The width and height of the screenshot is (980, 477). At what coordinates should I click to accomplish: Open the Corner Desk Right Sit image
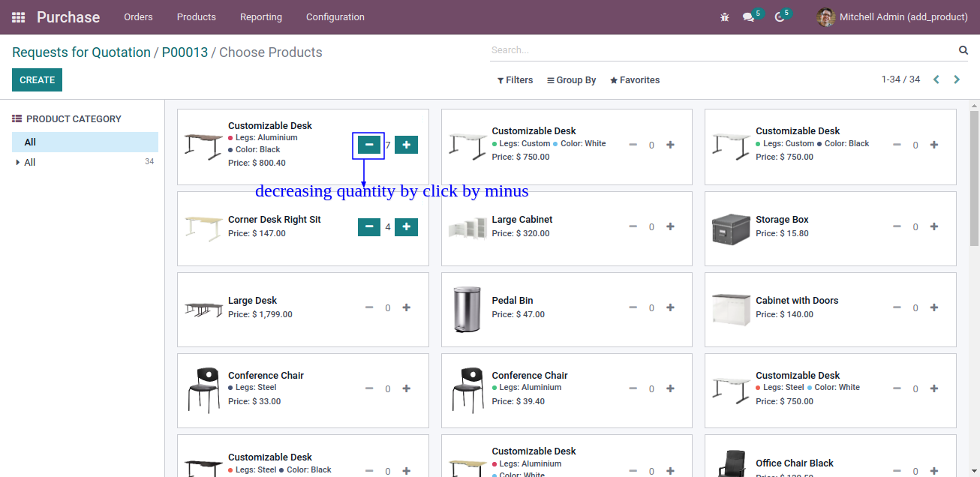(204, 228)
